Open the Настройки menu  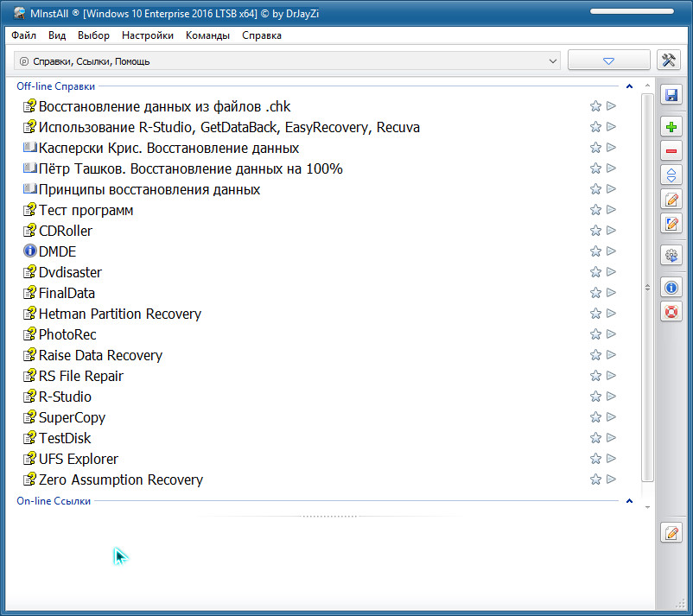click(148, 35)
